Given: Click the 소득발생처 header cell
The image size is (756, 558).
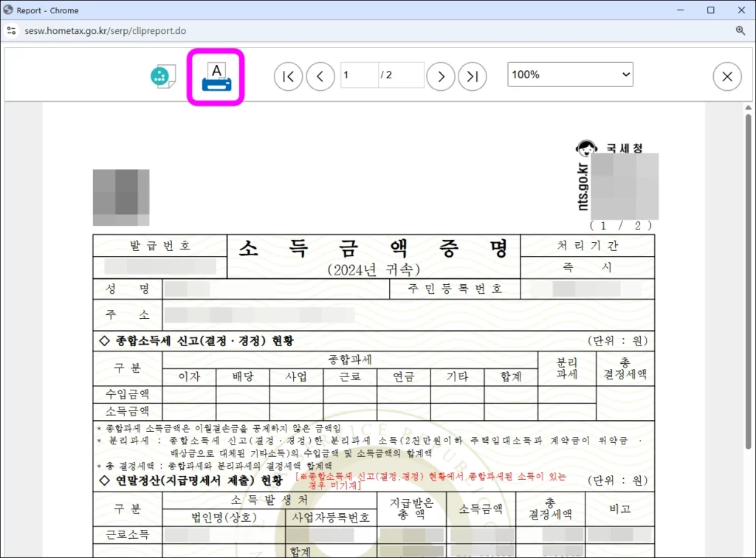Looking at the screenshot, I should [x=269, y=500].
